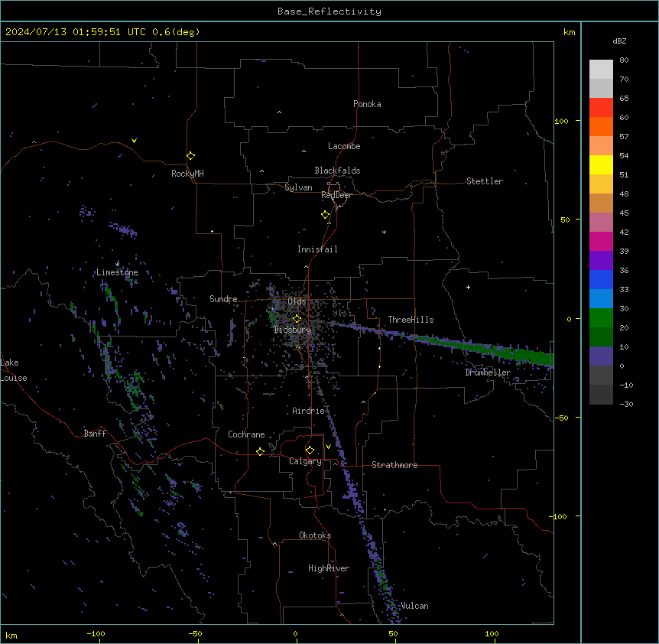The image size is (659, 644).
Task: Select the RedDeer label
Action: click(336, 195)
